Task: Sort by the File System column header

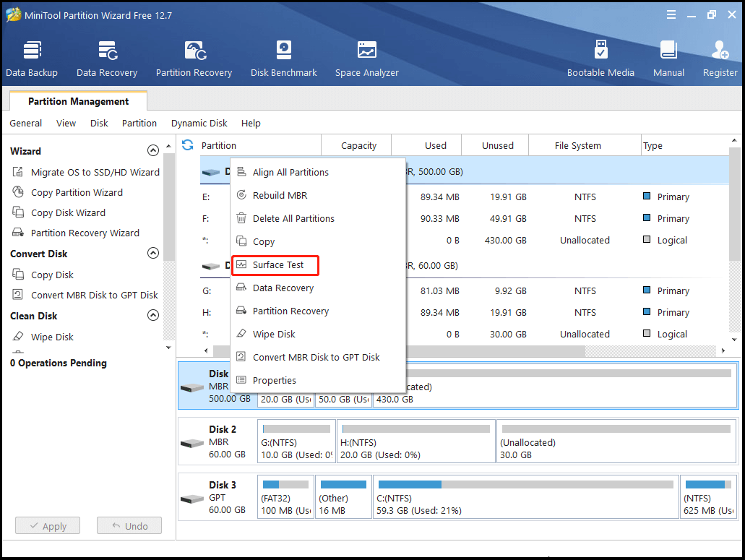Action: point(585,145)
